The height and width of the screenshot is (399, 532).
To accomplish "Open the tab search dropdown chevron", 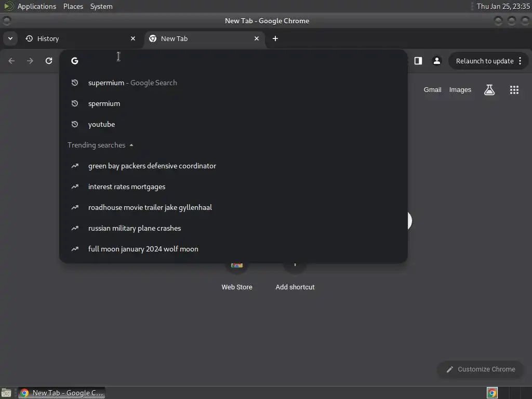I will tap(10, 38).
